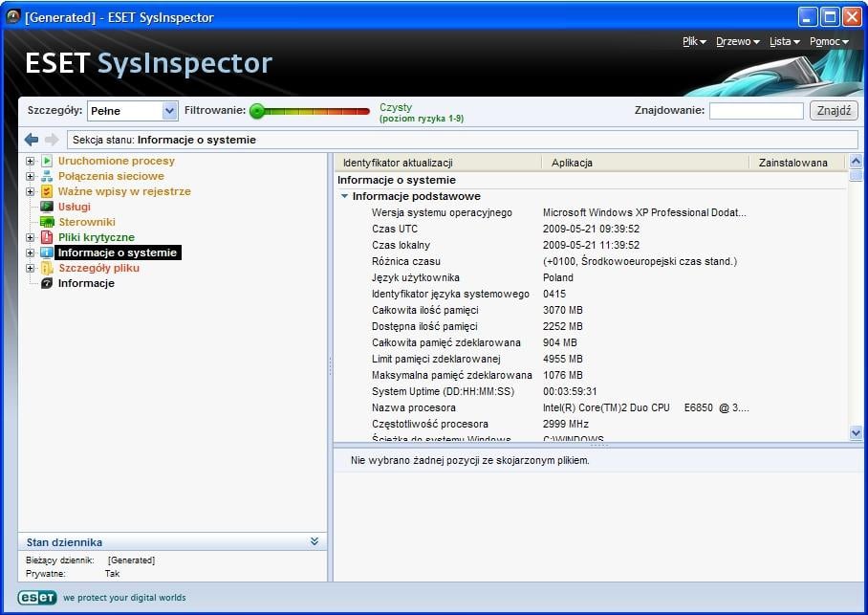Screen dimensions: 868x615
Task: Open the Plik menu
Action: tap(691, 41)
